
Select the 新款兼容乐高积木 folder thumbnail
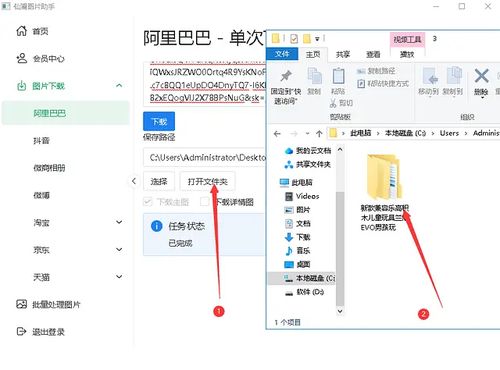384,177
